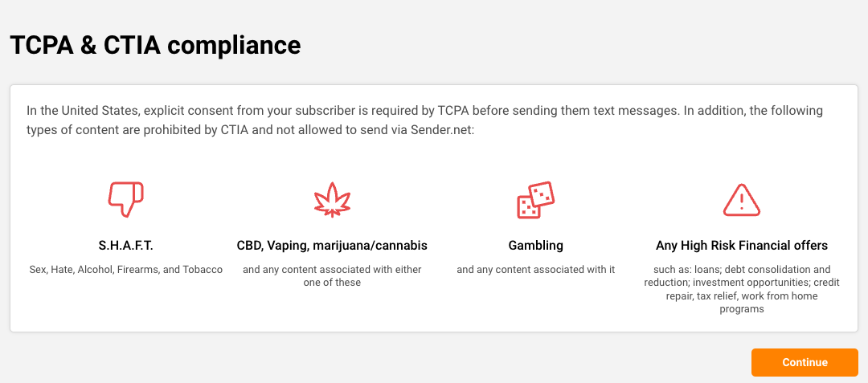
Task: Click the 'any content associated with it' text
Action: pos(535,270)
